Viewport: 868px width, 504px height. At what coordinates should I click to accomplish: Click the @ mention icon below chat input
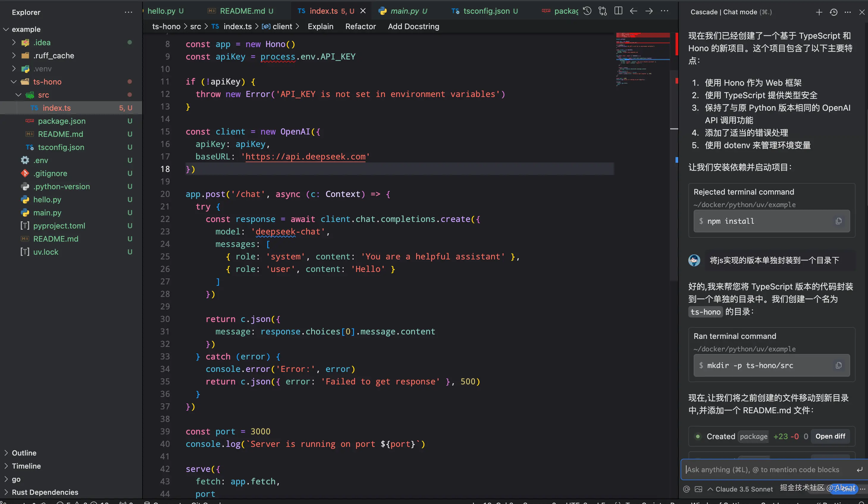(x=687, y=489)
